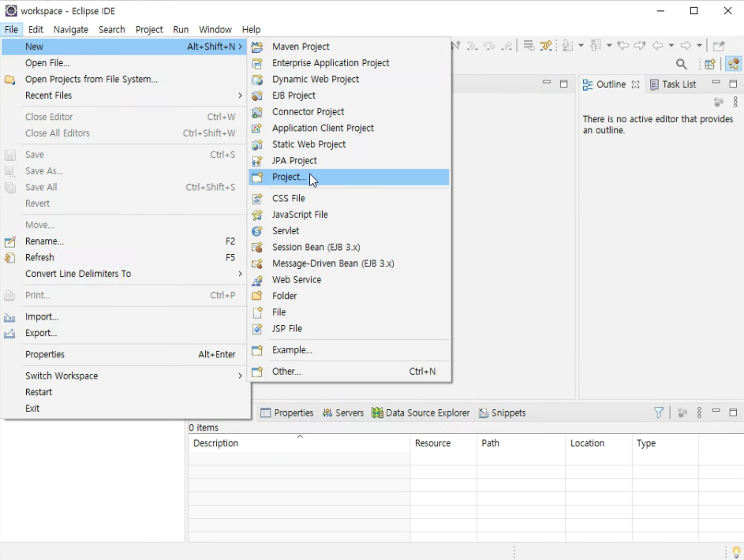Screen dimensions: 744x560
Task: Click the Drop to Frame toolbar icon
Action: tap(529, 46)
